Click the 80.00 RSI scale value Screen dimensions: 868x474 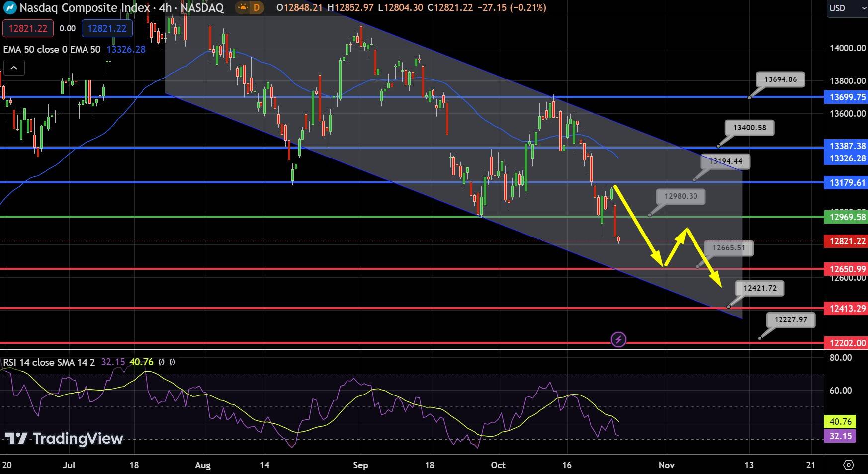[841, 358]
